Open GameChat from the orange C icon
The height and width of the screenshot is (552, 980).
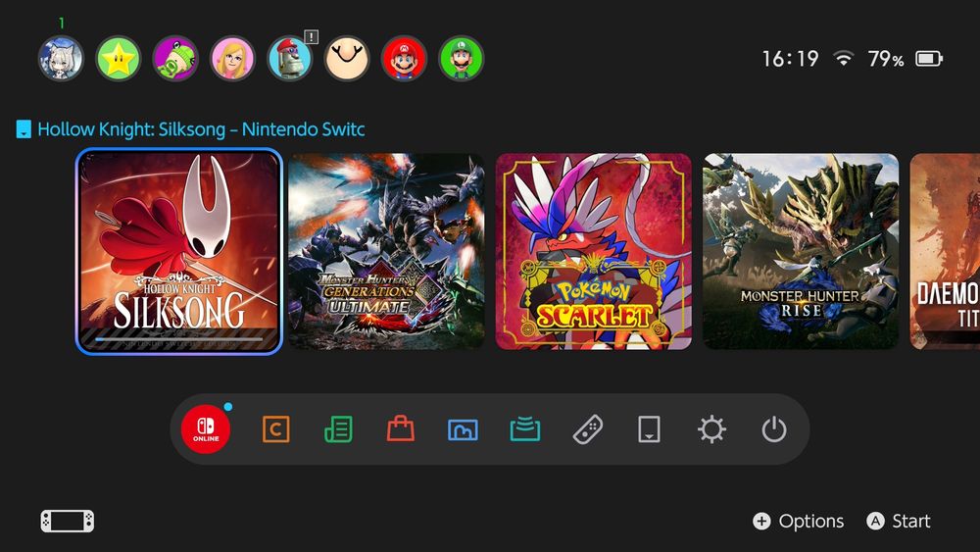tap(275, 429)
